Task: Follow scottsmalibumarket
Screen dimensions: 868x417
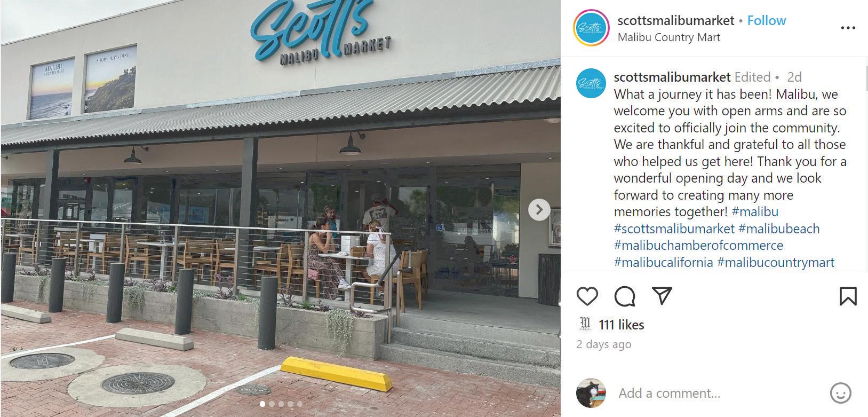Action: pos(767,21)
